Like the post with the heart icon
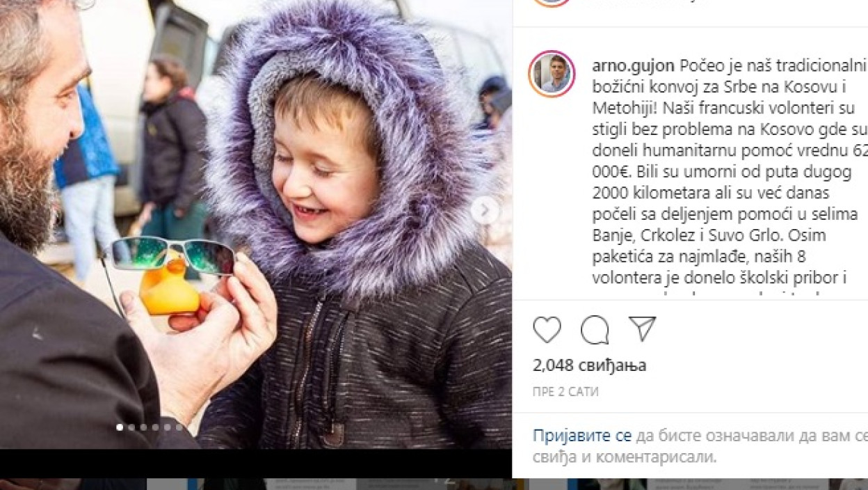868x490 pixels. click(x=547, y=329)
